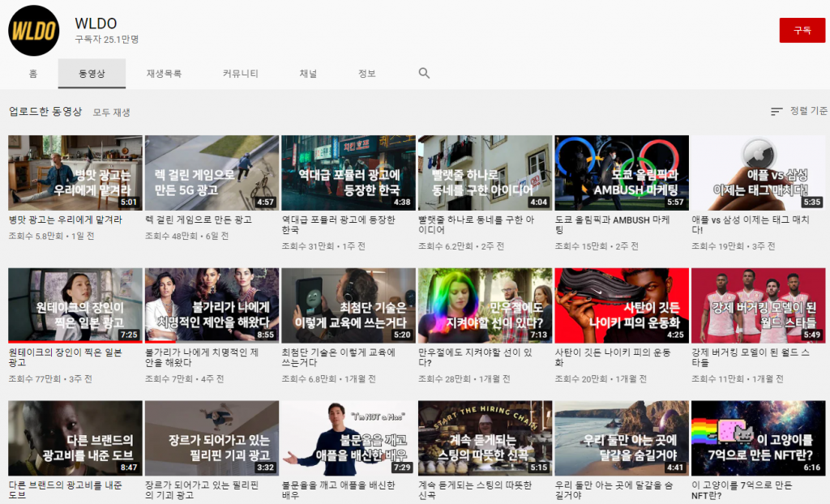Open thumbnail 렉 걸린 게임으로 만든 5G 광고
The width and height of the screenshot is (830, 504).
coord(212,173)
